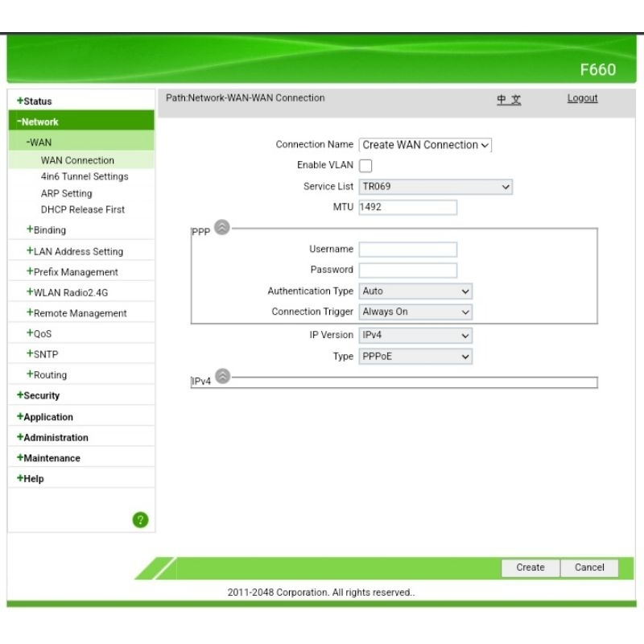Image resolution: width=644 pixels, height=644 pixels.
Task: Collapse the IPv4 section arrow icon
Action: pos(223,376)
